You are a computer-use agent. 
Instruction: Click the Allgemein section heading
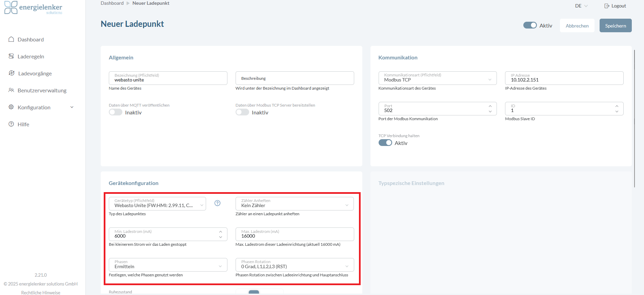[x=121, y=57]
